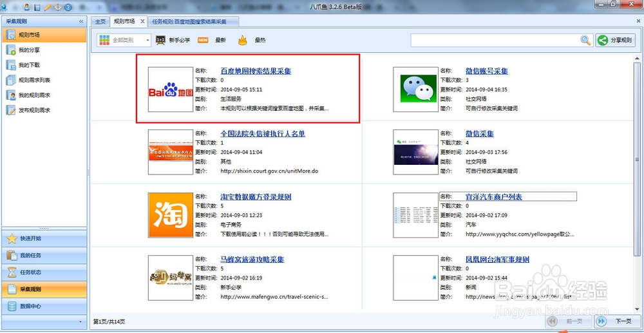This screenshot has width=644, height=333.
Task: Open 全国法院失信被执行人名单 rule link
Action: tap(263, 134)
